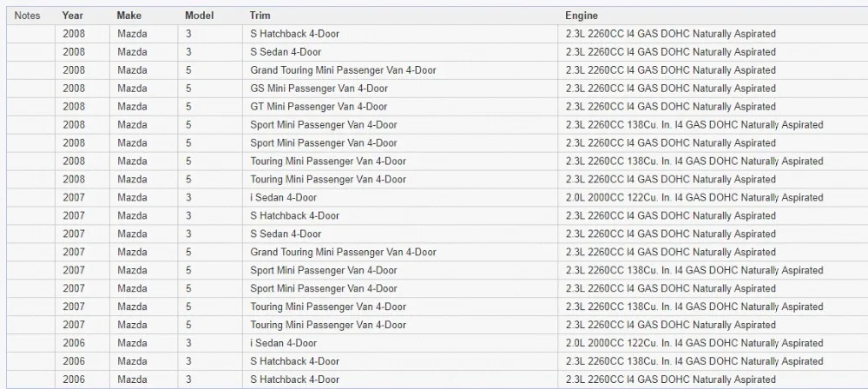Click the Mazda cell in GT Mini Passenger Van row

coord(143,107)
